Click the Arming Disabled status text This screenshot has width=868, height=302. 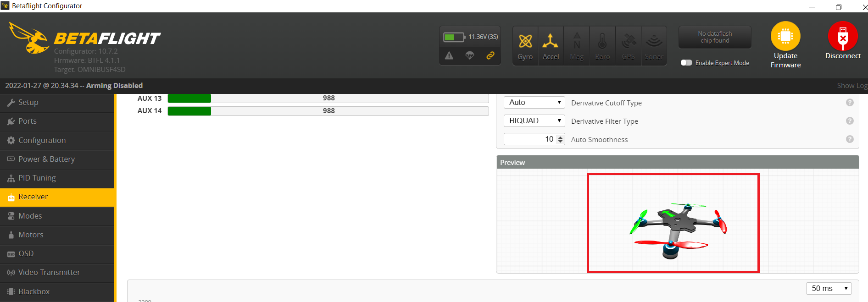[114, 86]
